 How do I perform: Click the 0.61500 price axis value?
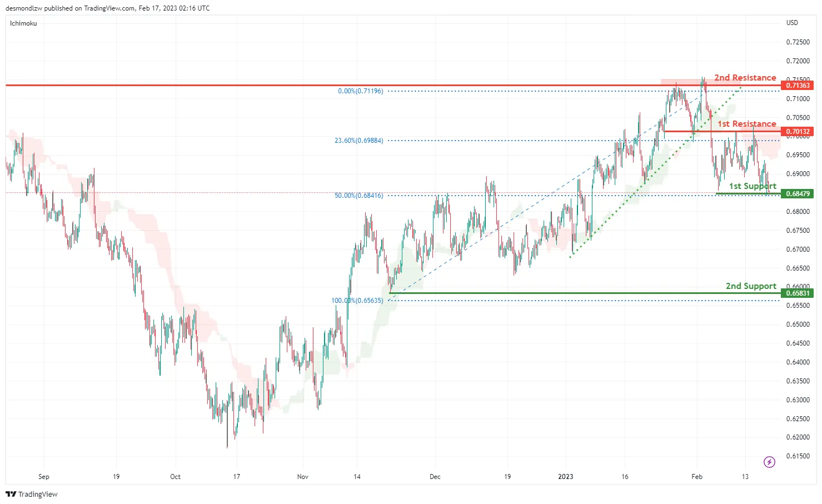tap(798, 456)
